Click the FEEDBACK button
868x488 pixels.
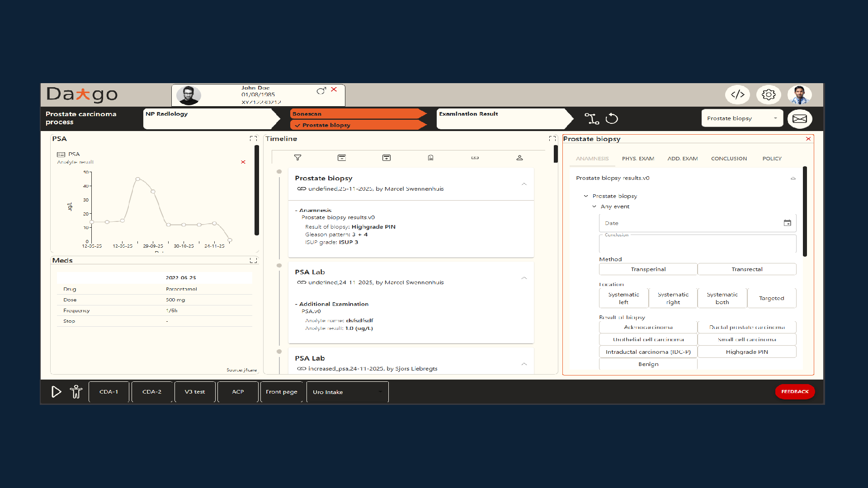[x=795, y=392]
